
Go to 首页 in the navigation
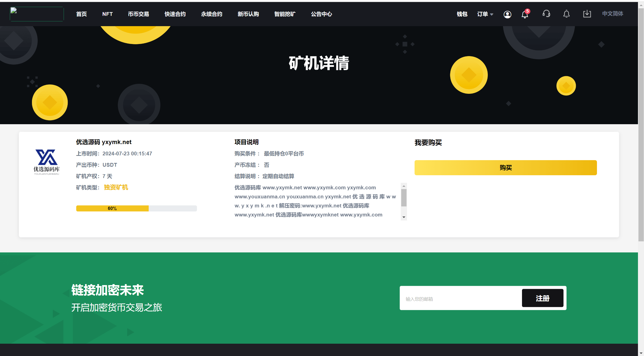coord(82,14)
